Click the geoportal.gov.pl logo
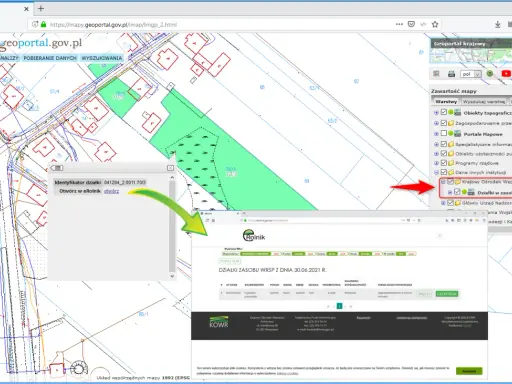This screenshot has height=384, width=512. pos(41,43)
